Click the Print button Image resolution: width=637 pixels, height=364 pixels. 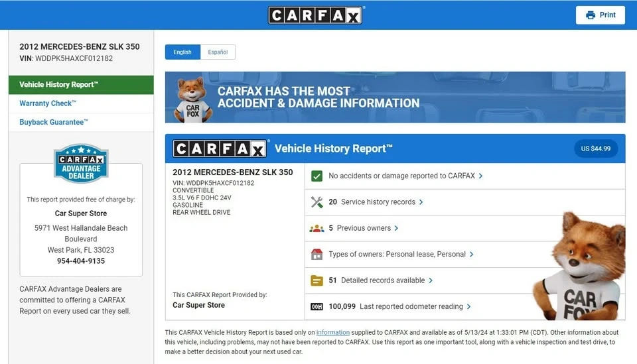click(600, 15)
